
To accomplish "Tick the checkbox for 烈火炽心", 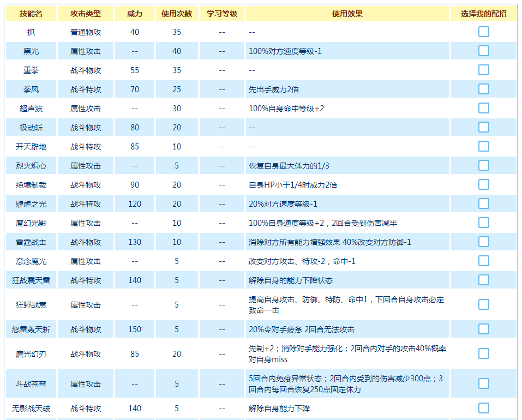I will [x=483, y=165].
